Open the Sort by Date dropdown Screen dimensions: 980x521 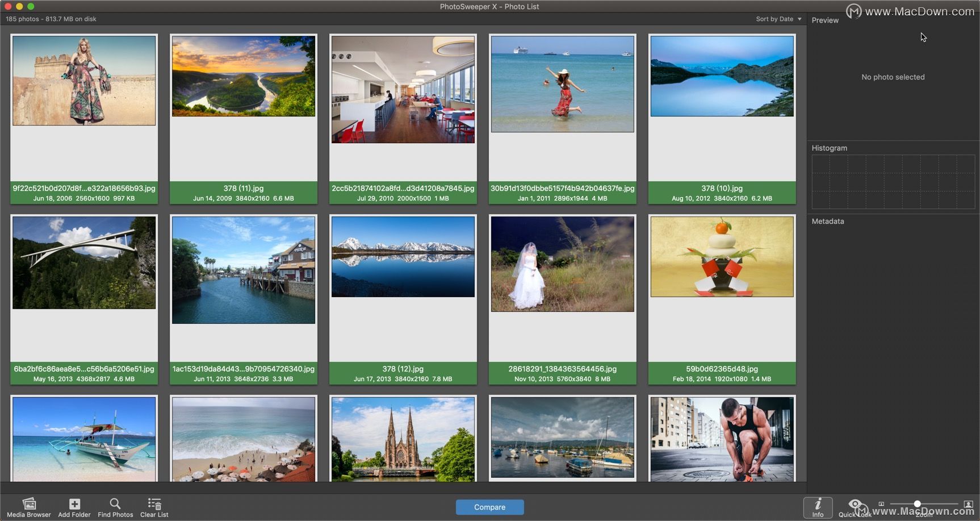coord(778,19)
